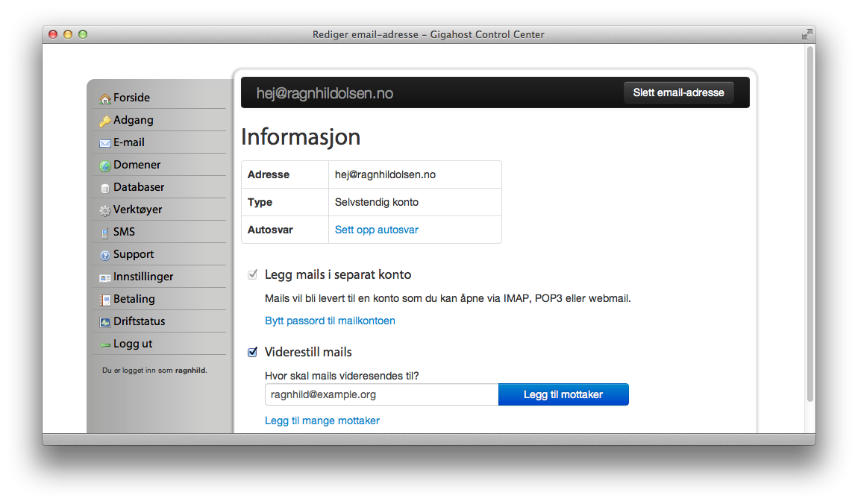Click the fullscreen arrows icon in title bar
Viewport: 858px width, 504px height.
[x=807, y=34]
